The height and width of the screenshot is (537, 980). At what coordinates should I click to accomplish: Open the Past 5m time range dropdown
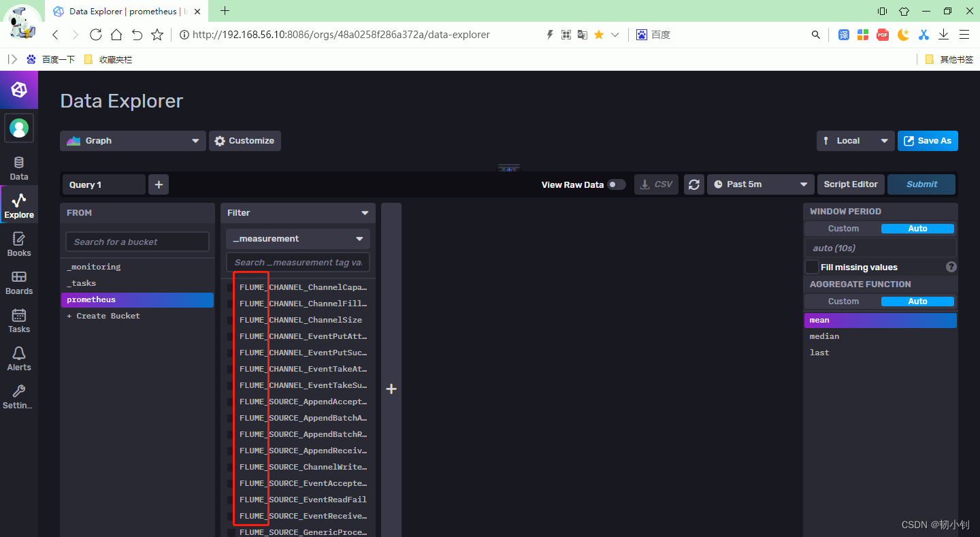pyautogui.click(x=761, y=184)
